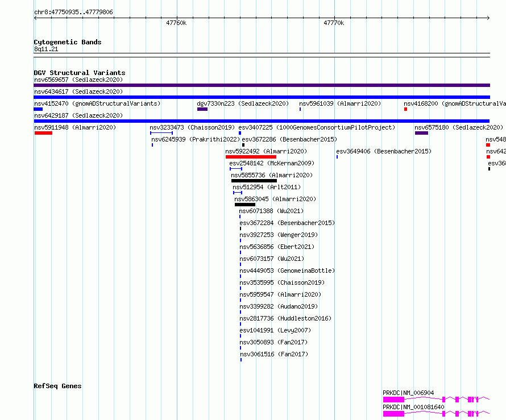The image size is (506, 420).
Task: Select nsv5911948 (Almarri2020) label
Action: [x=75, y=127]
